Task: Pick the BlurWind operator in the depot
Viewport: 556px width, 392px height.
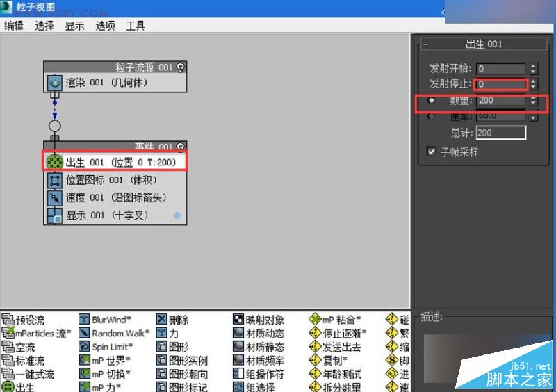Action: (106, 320)
